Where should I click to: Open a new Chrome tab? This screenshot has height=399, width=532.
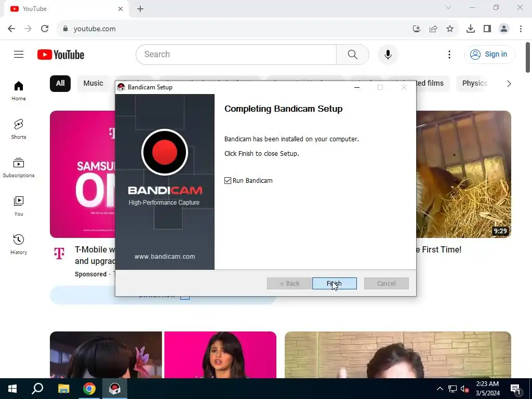140,9
